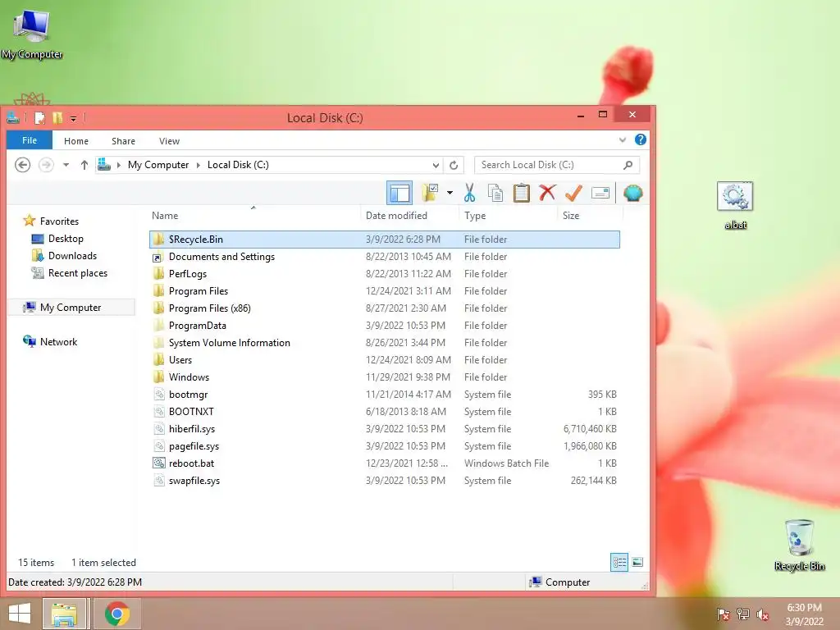
Task: Select the bootmgr system file
Action: (384, 395)
